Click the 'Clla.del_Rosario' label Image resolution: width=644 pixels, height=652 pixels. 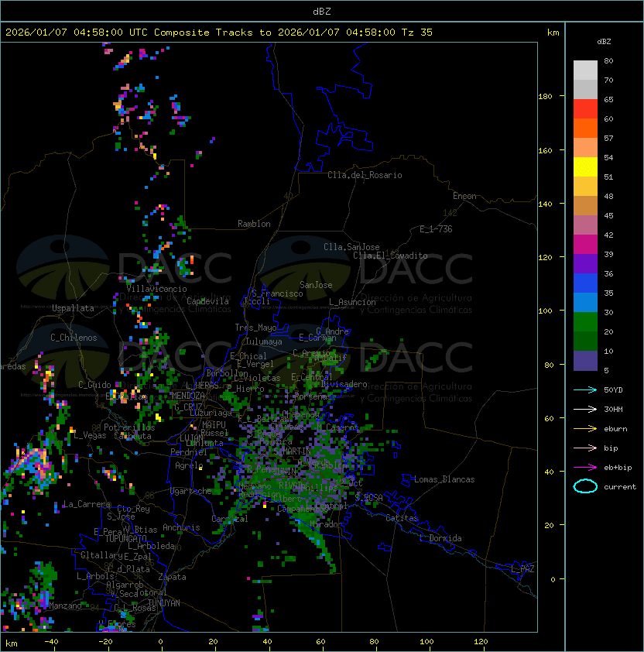coord(365,175)
